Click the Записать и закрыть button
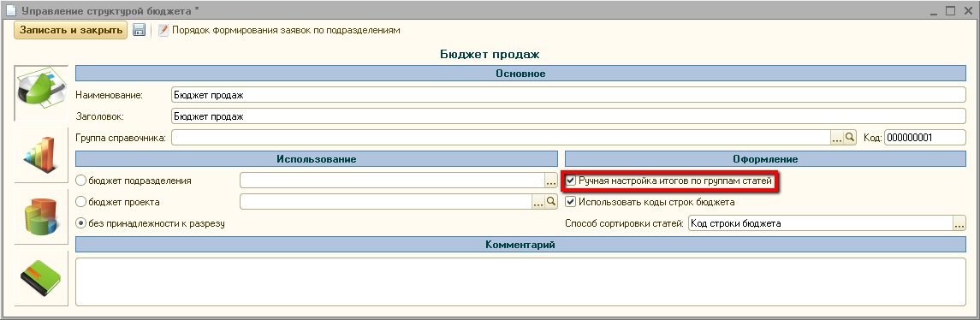Screen dimensions: 980x320 tap(71, 30)
